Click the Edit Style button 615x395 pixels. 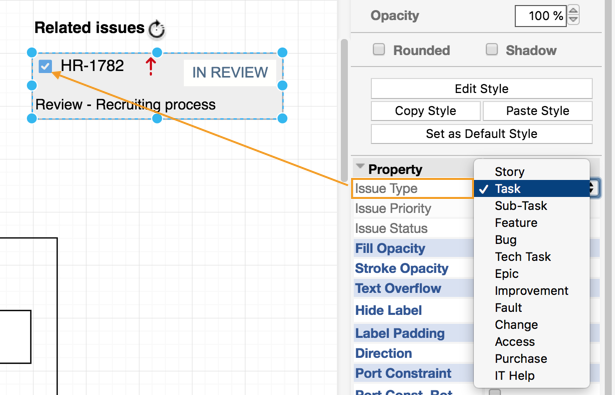pos(482,89)
